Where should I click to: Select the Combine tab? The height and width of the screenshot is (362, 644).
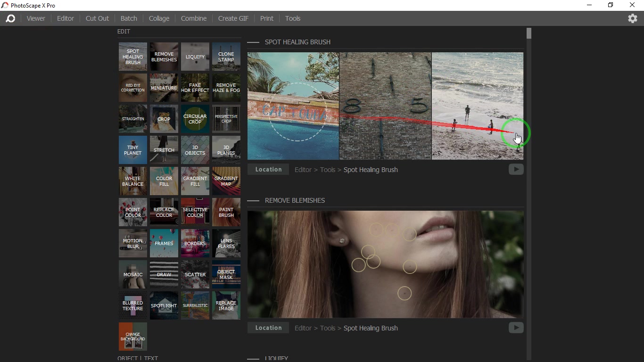[x=194, y=18]
